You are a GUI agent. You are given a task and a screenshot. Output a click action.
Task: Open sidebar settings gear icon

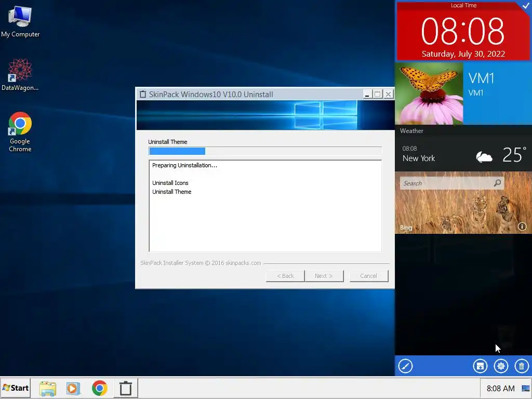click(x=501, y=366)
